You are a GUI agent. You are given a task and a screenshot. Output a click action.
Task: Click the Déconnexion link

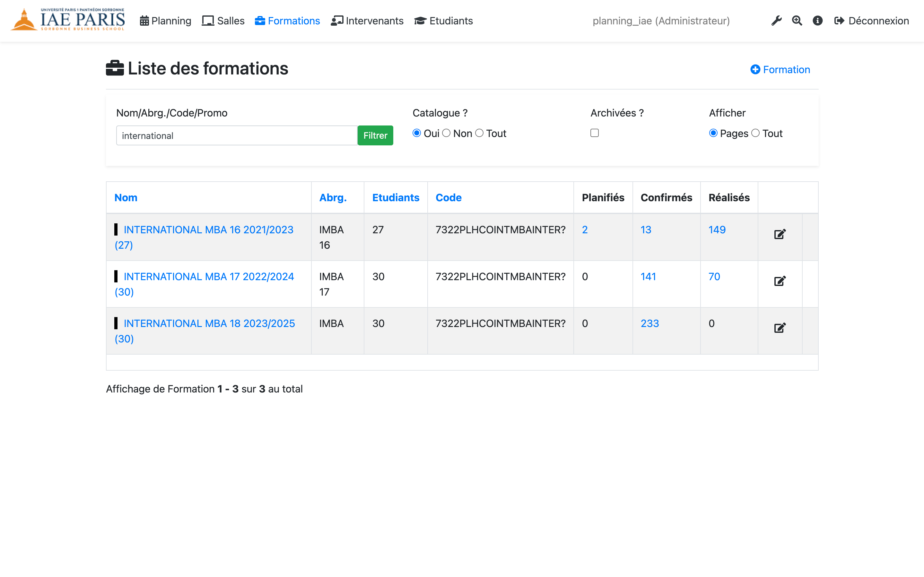click(x=872, y=21)
